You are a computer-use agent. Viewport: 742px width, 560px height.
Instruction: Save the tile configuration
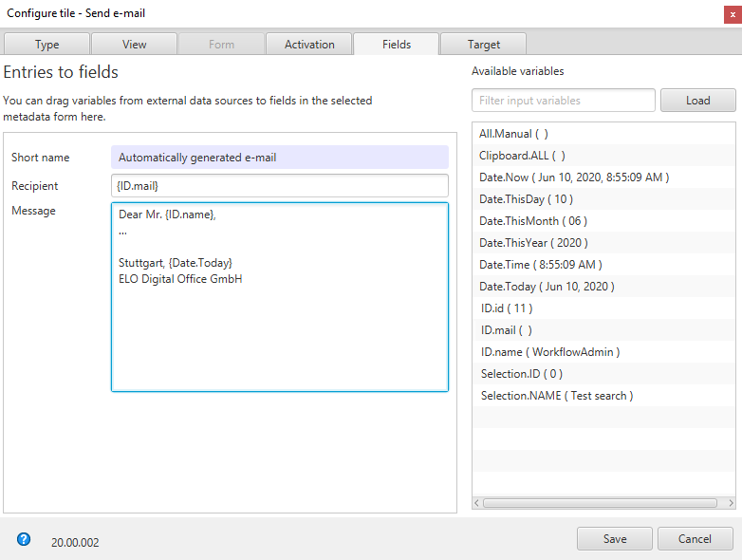coord(614,539)
